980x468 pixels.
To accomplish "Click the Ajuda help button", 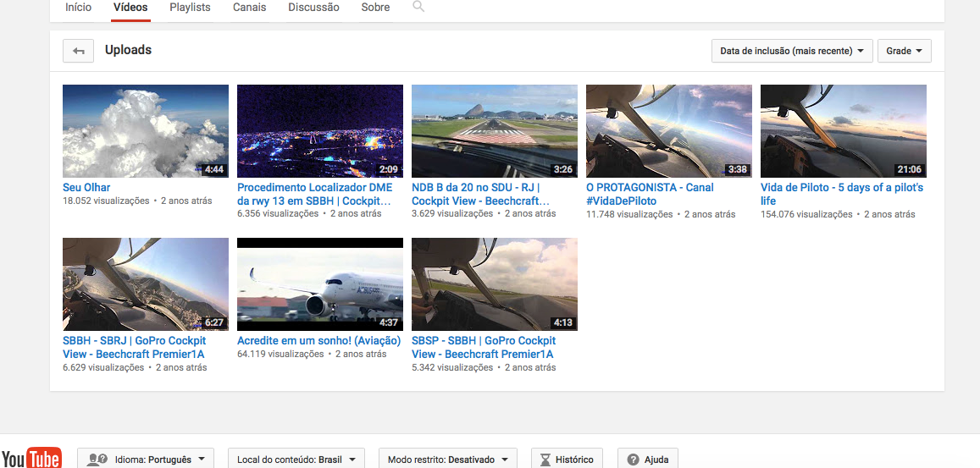I will [x=647, y=460].
